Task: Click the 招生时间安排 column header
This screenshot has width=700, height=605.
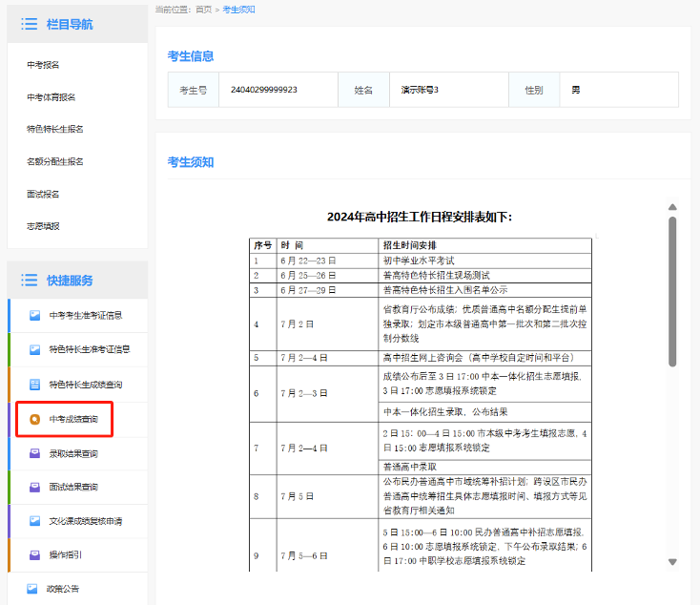Action: (484, 245)
